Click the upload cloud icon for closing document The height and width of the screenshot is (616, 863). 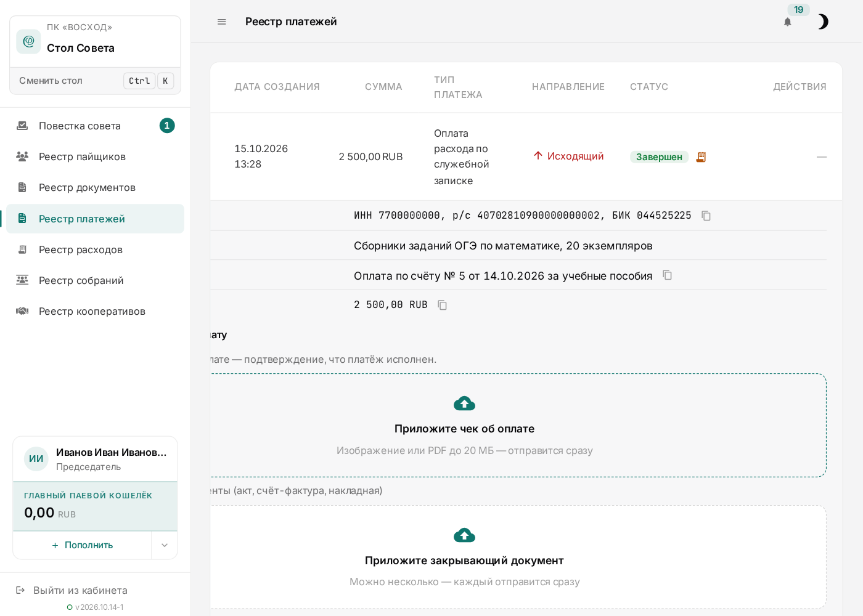[x=464, y=535]
